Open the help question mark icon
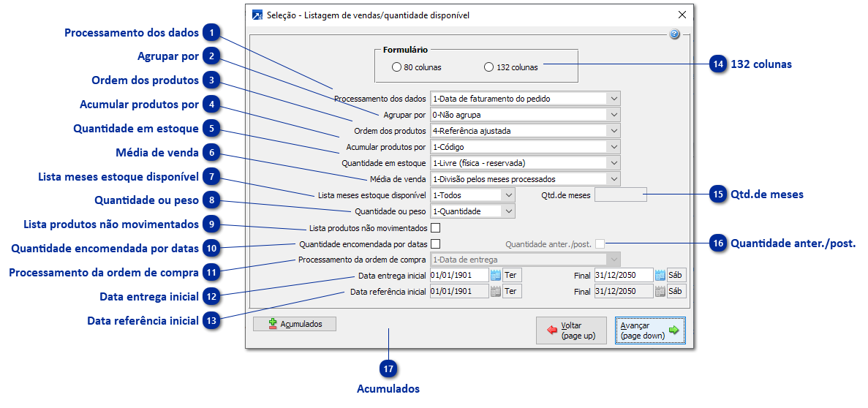Viewport: 868px width, 408px height. (674, 34)
